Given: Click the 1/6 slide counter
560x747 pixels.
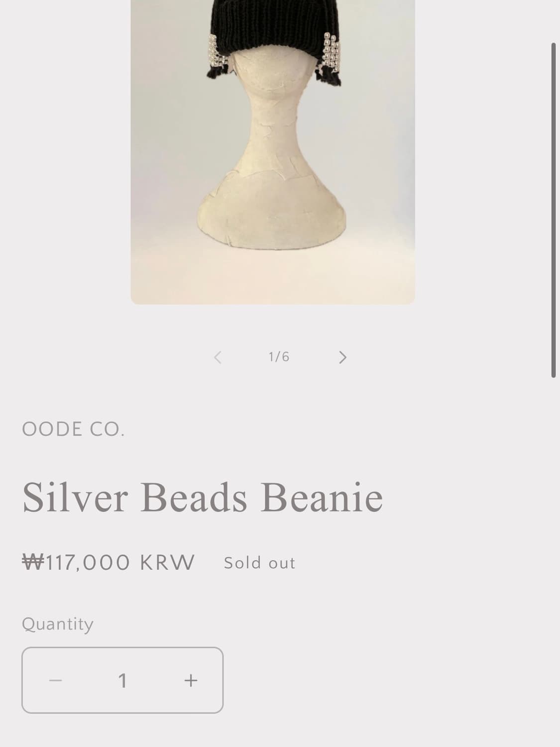Looking at the screenshot, I should click(x=279, y=357).
